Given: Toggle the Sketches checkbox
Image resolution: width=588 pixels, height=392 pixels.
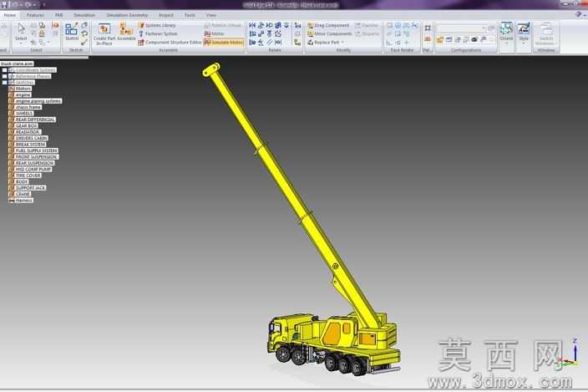Looking at the screenshot, I should click(4, 83).
